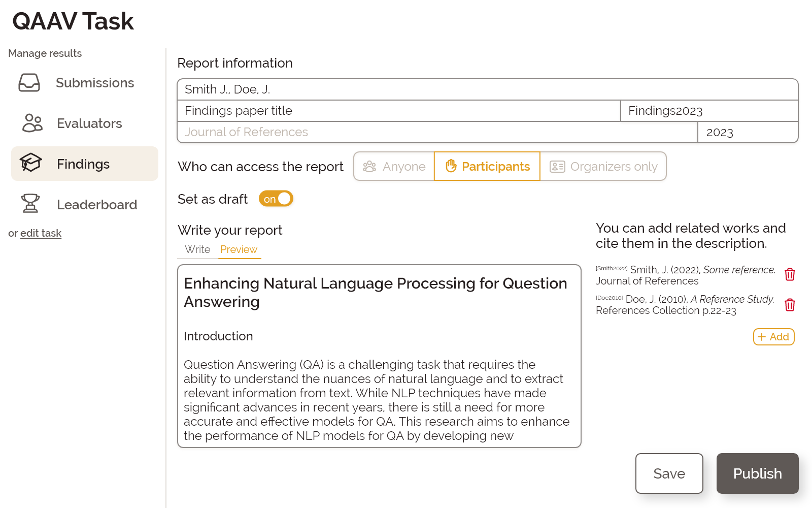Screen dimensions: 812x508
Task: Click the Leaderboard trophy icon
Action: coord(30,204)
